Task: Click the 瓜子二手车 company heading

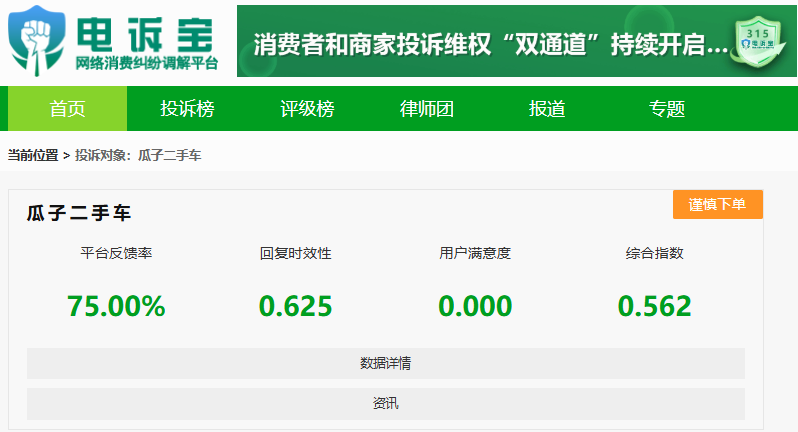Action: tap(79, 213)
